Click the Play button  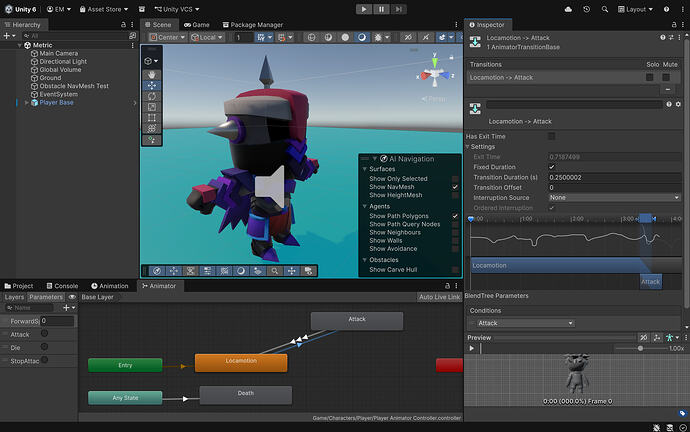[364, 9]
